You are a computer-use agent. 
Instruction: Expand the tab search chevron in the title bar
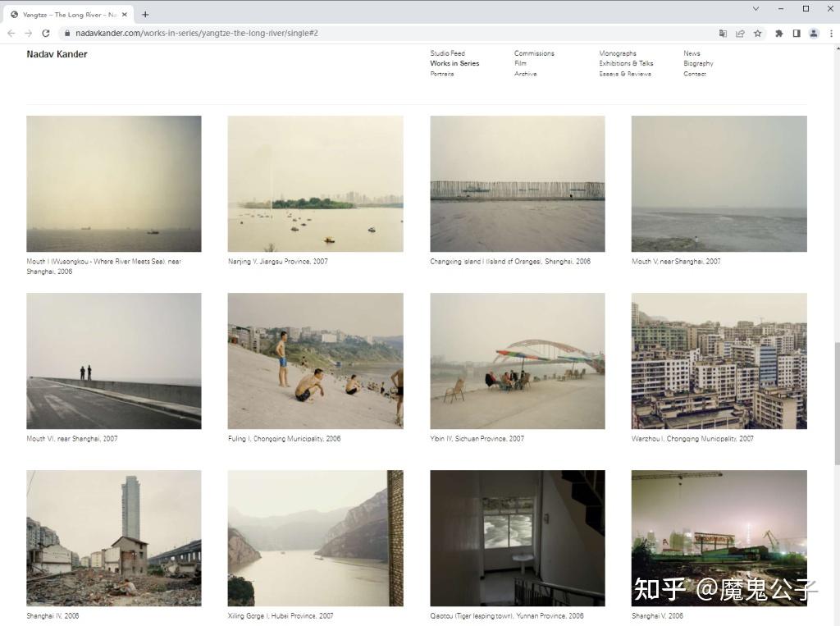point(756,8)
